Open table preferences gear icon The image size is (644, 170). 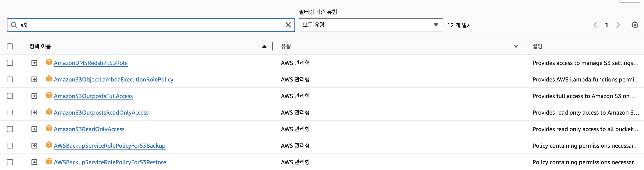[634, 25]
